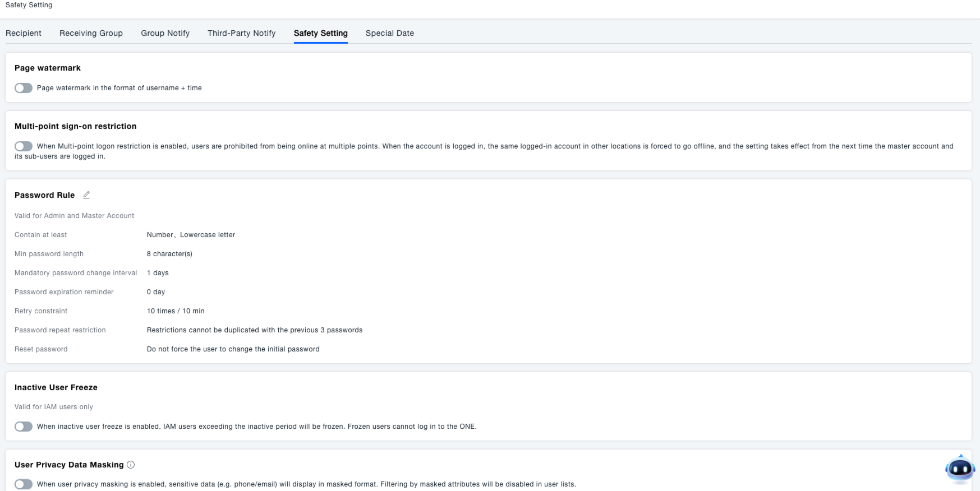Enable the Inactive User Freeze switch

click(x=24, y=427)
